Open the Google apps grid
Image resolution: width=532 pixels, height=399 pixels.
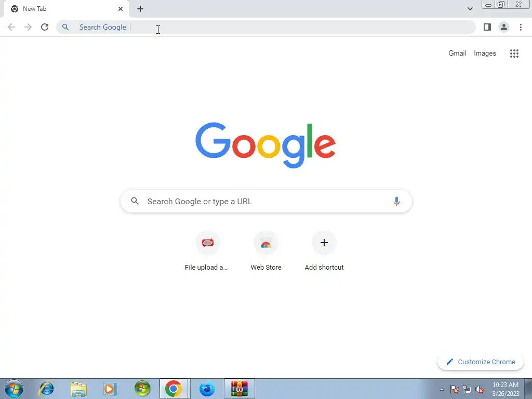click(514, 54)
